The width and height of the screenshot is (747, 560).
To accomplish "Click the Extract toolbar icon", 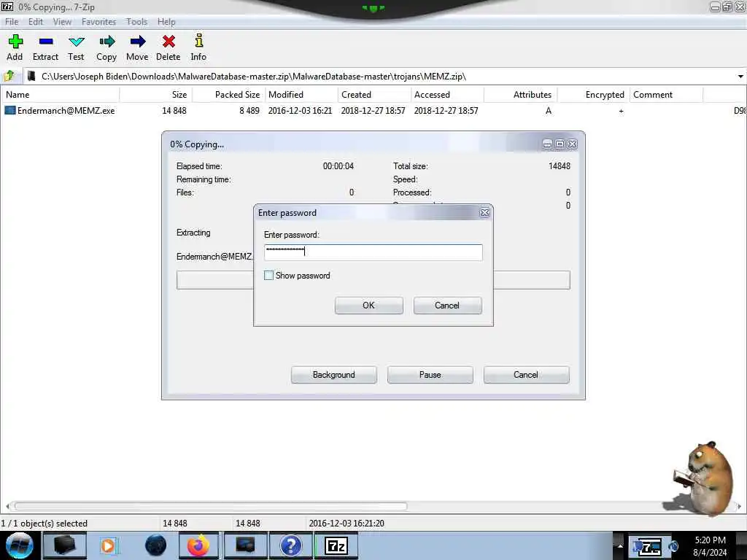I will point(46,42).
